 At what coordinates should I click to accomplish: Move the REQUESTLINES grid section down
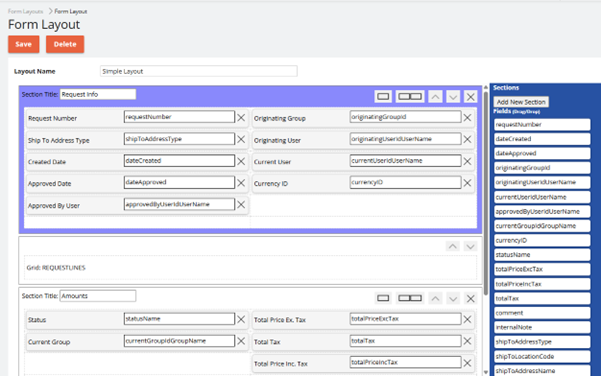(470, 246)
